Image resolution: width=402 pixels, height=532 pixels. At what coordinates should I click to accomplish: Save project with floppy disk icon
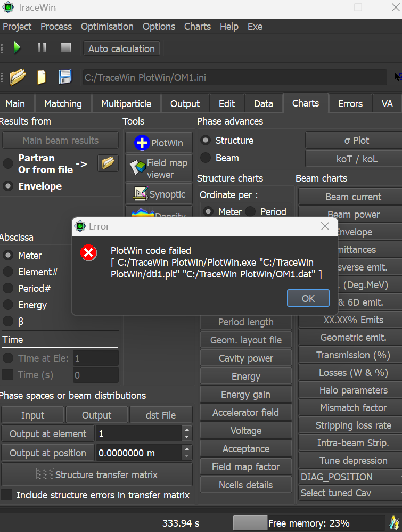click(65, 77)
